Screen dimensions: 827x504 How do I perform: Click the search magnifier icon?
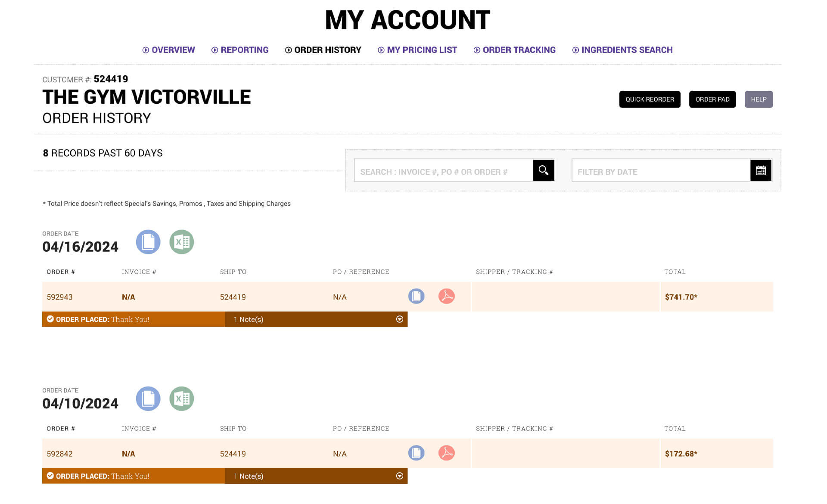(543, 170)
